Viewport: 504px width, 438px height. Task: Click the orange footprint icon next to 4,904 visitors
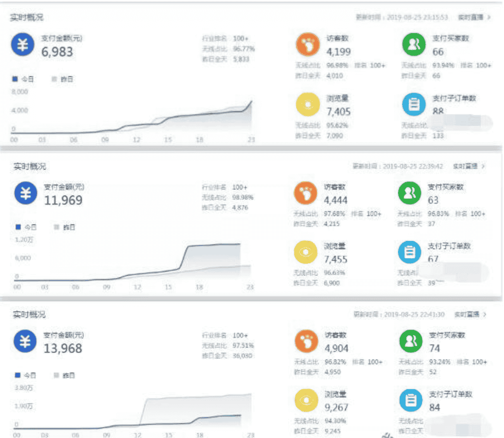[306, 342]
